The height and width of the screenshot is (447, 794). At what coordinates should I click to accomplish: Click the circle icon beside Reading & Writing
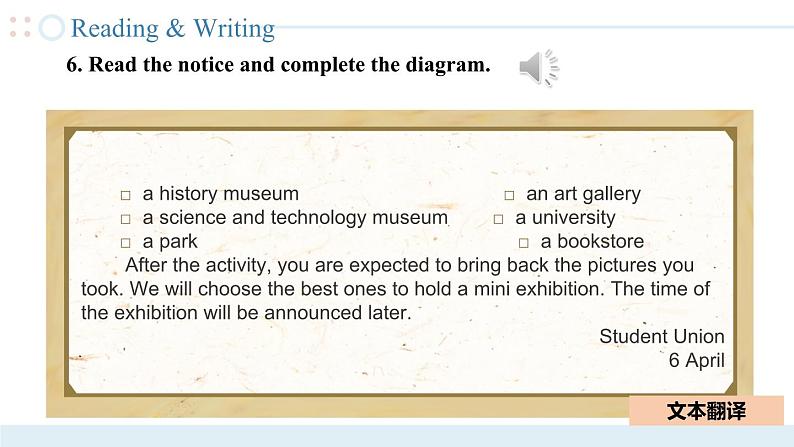click(x=52, y=27)
